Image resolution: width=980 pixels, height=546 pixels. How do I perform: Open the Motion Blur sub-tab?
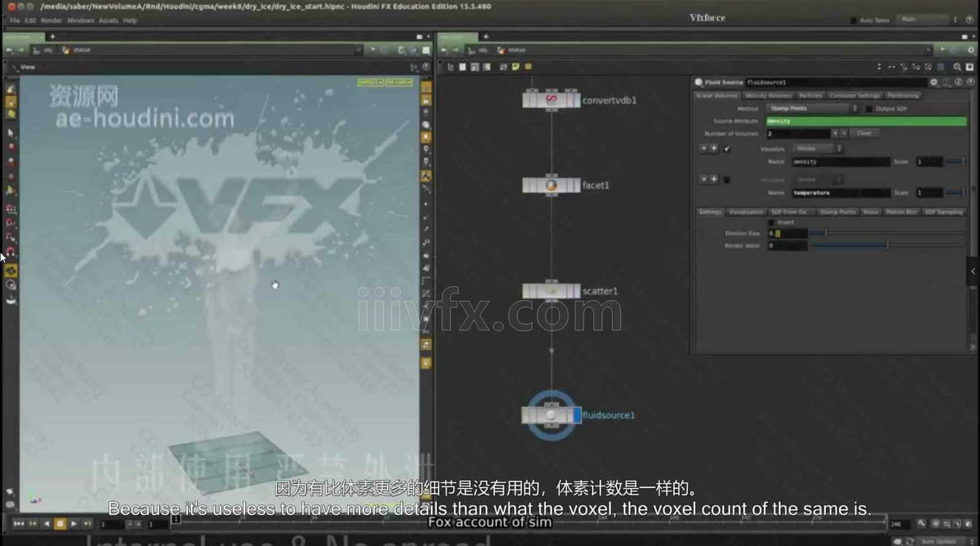(901, 212)
